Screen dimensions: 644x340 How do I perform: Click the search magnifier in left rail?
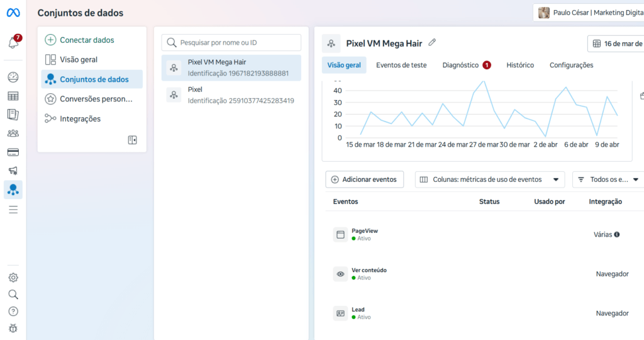13,295
